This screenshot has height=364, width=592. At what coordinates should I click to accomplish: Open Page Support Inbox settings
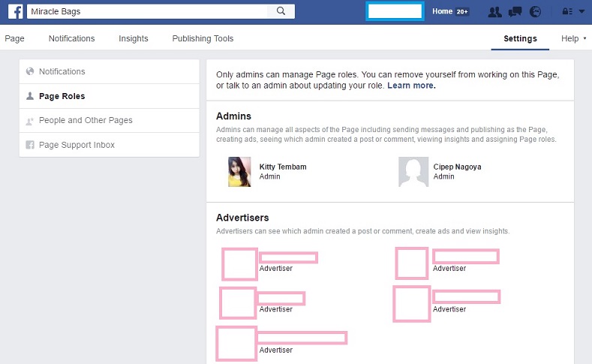(109, 145)
